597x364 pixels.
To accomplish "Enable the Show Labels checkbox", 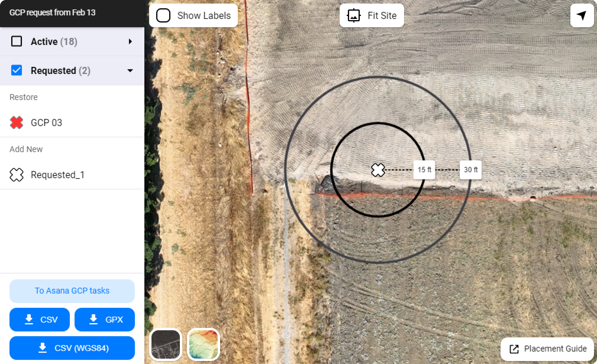I will coord(163,16).
